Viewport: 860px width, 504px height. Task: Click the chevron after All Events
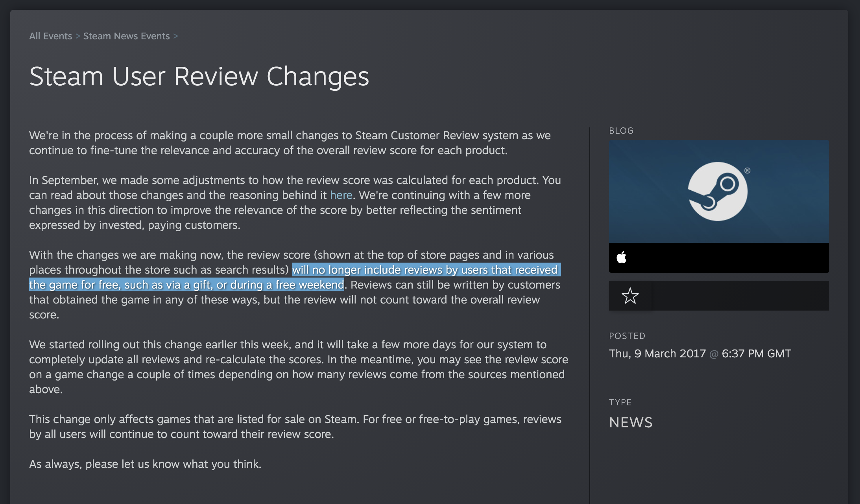tap(78, 36)
